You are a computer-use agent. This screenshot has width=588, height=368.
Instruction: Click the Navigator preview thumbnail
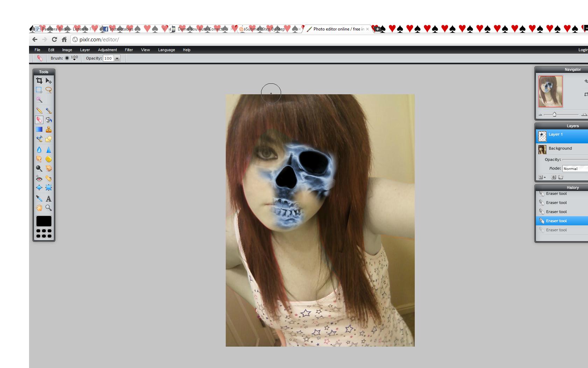tap(551, 91)
